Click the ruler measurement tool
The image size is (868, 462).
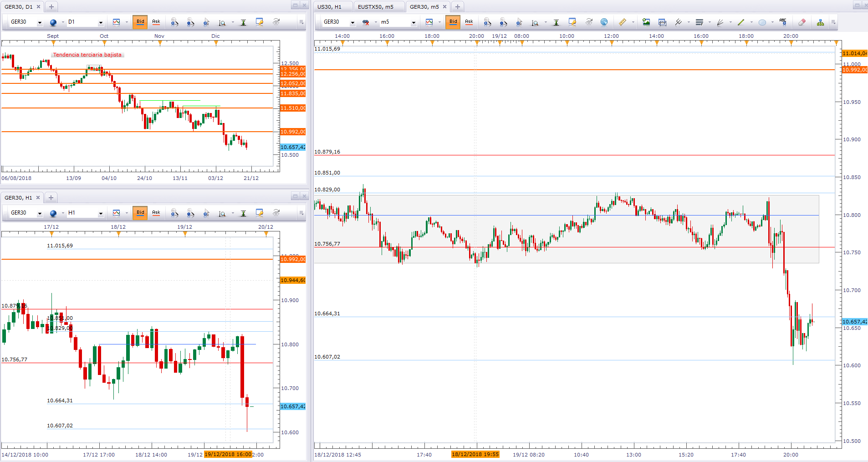[x=622, y=22]
